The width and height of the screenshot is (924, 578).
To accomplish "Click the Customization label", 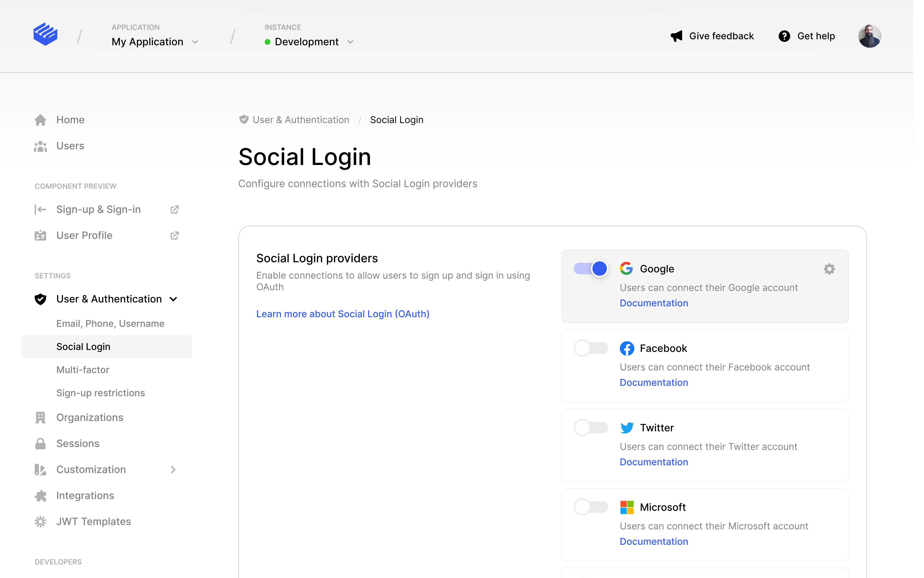I will 91,469.
